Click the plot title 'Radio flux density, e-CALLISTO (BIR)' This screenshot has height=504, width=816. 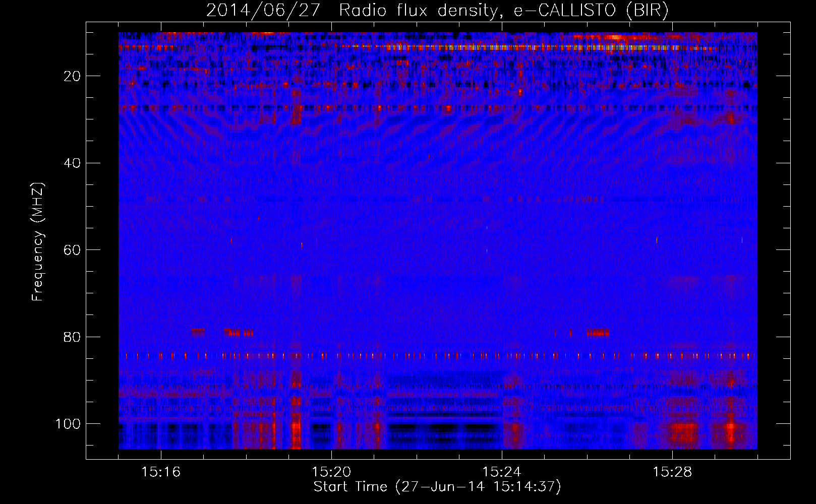(503, 11)
